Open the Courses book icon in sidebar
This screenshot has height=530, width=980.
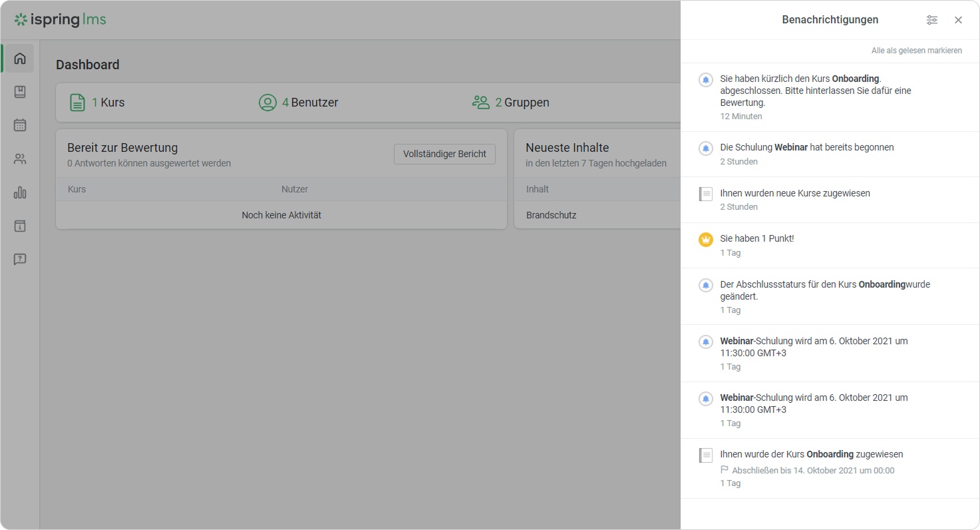[20, 92]
